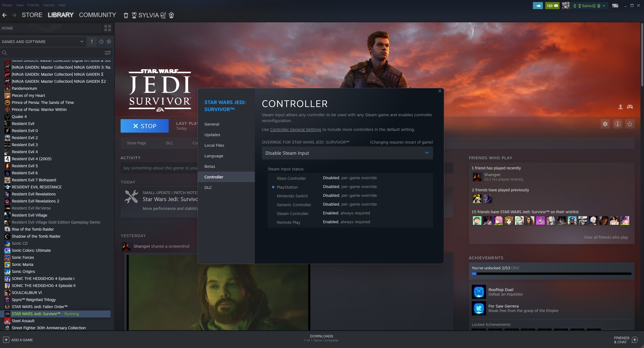Open advanced library filter options icon
The image size is (644, 348).
[107, 53]
